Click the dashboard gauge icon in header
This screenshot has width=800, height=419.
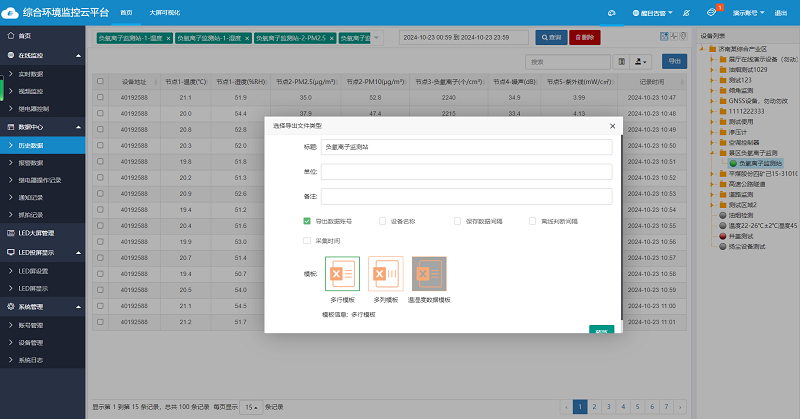click(x=611, y=13)
